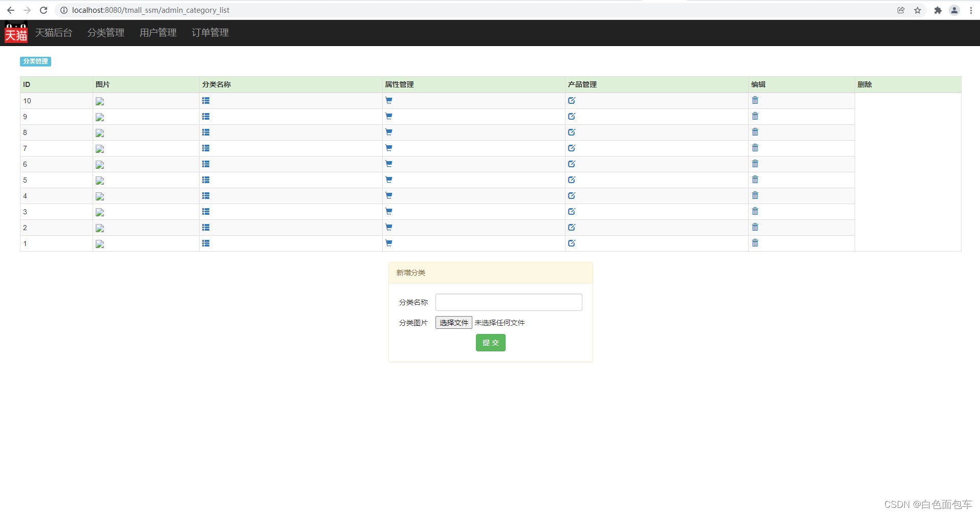Open the cart icon for ID 4
This screenshot has width=980, height=514.
click(x=389, y=196)
